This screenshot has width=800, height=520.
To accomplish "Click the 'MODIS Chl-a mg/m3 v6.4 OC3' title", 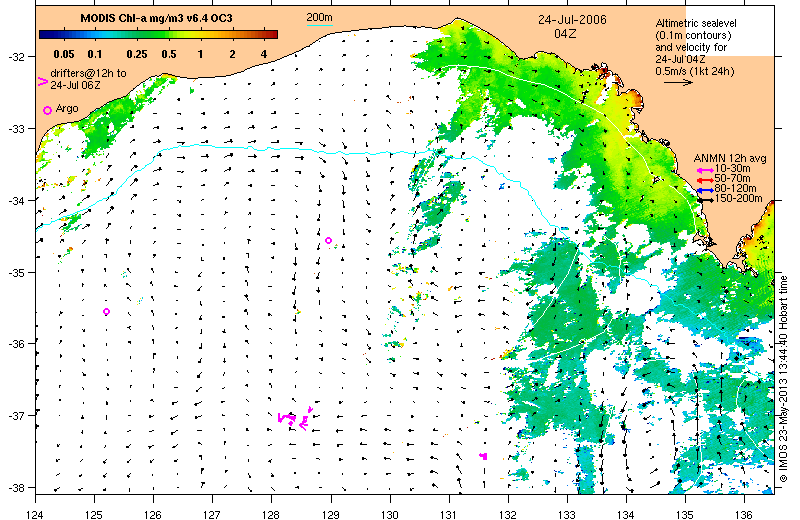I will tap(157, 18).
